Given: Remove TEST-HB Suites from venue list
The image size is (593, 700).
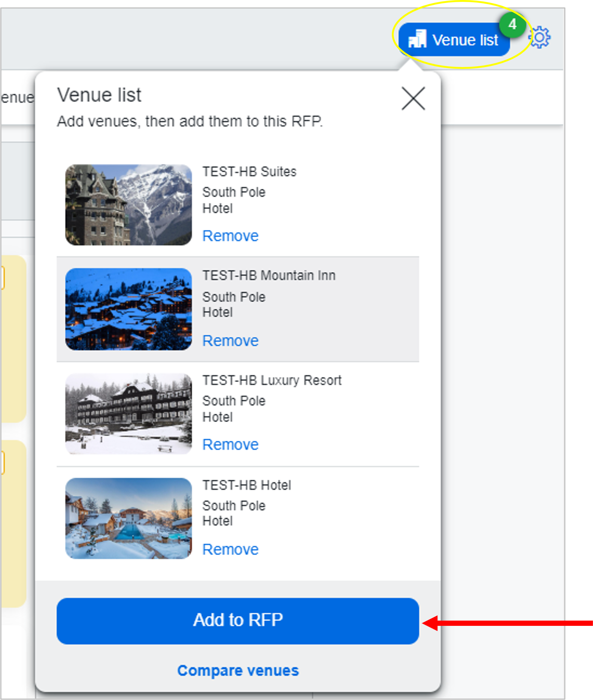Looking at the screenshot, I should tap(230, 236).
